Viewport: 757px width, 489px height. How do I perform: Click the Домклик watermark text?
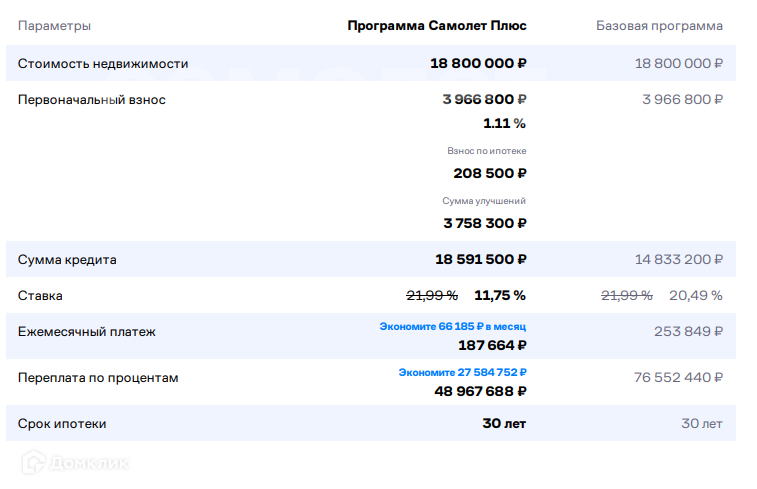tap(90, 463)
